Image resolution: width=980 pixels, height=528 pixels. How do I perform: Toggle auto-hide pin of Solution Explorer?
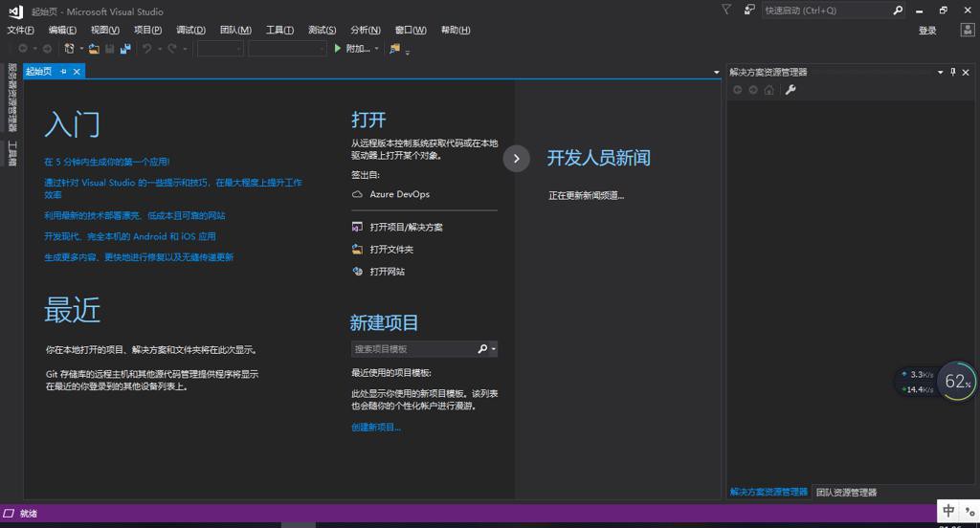coord(953,72)
